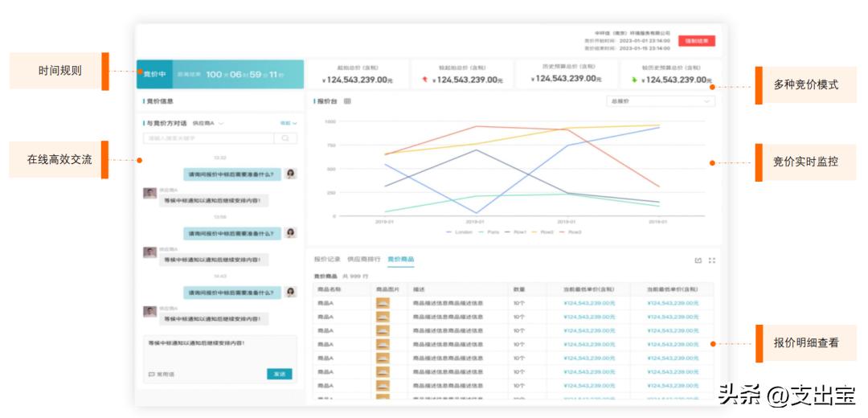868x418 pixels.
Task: Click the red up arrow in price card
Action: point(425,80)
